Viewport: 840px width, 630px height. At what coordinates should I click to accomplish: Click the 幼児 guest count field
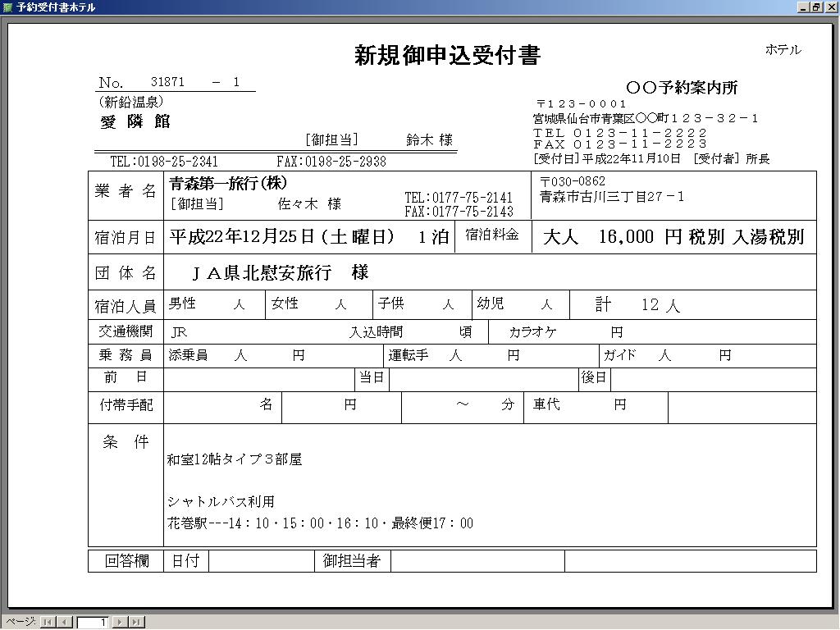[x=521, y=305]
